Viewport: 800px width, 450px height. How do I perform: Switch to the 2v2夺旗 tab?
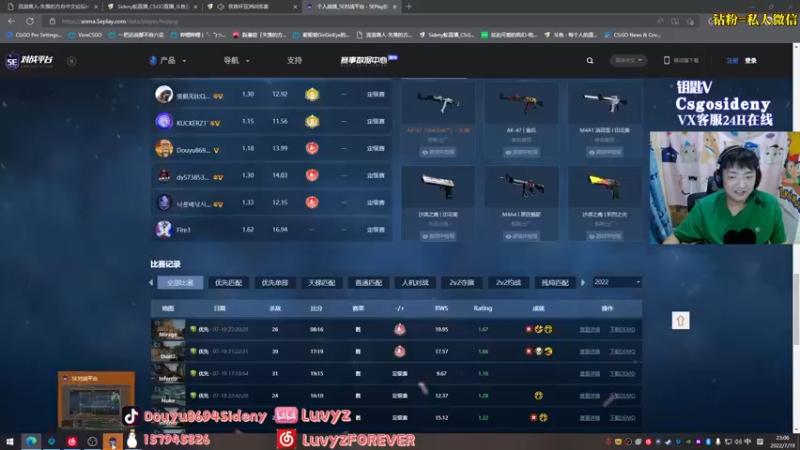pos(462,283)
